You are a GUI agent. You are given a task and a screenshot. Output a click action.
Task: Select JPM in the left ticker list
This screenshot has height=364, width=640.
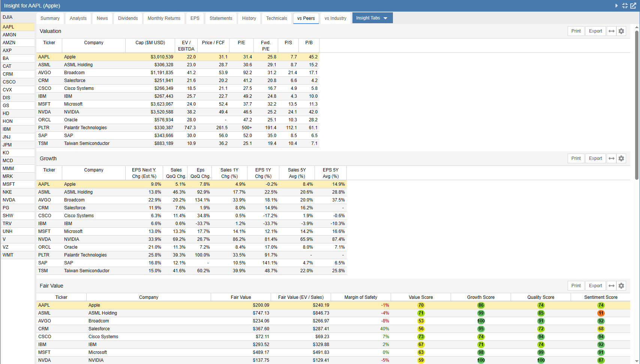(x=18, y=145)
